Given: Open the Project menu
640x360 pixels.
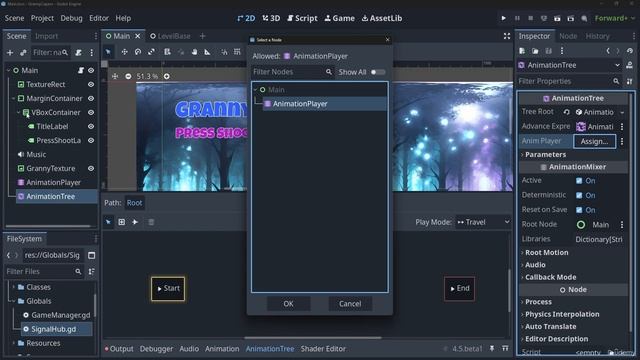Looking at the screenshot, I should pyautogui.click(x=42, y=18).
